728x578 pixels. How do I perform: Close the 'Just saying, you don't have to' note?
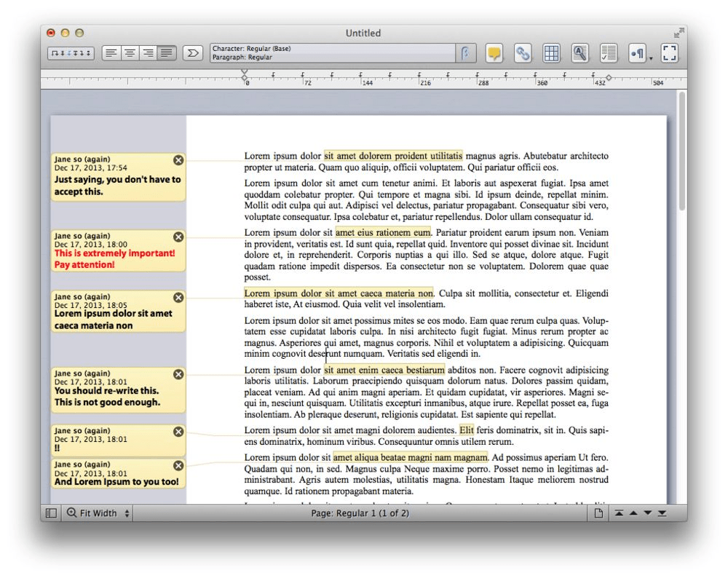178,160
